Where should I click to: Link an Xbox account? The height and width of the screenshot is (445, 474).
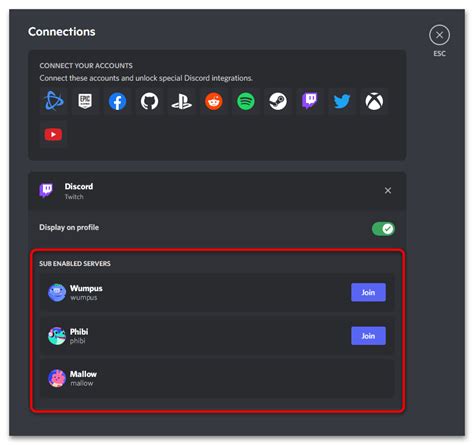click(374, 101)
